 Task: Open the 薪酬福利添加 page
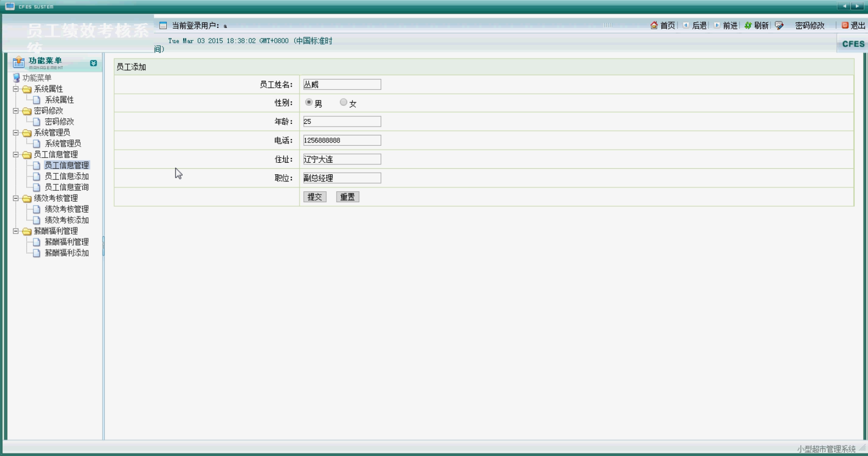[66, 253]
